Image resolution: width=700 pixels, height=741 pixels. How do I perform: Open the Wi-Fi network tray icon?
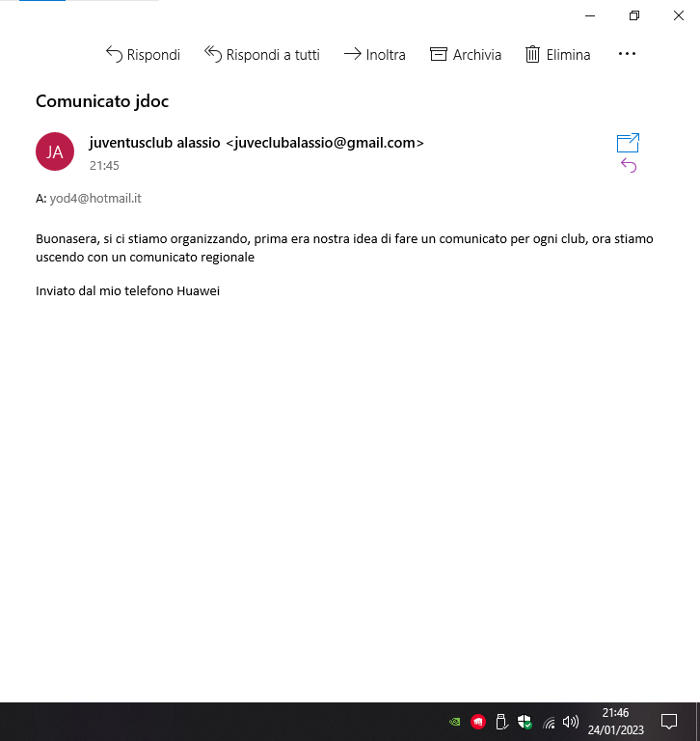tap(549, 723)
